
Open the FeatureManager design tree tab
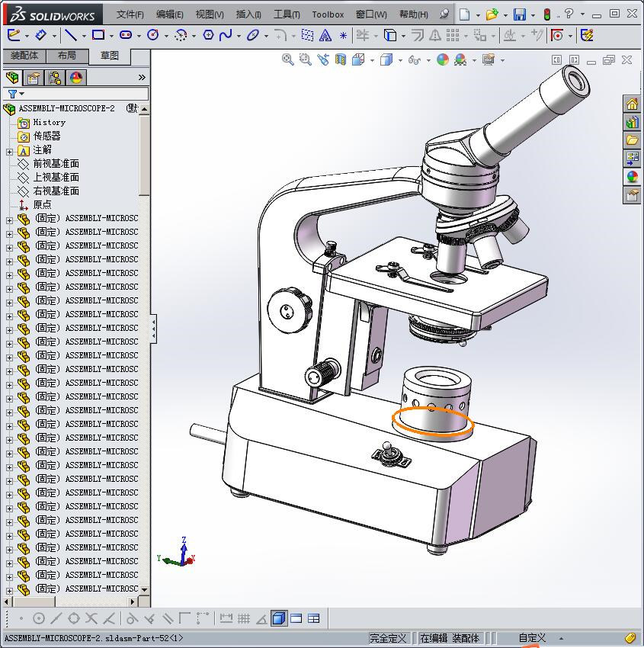12,77
